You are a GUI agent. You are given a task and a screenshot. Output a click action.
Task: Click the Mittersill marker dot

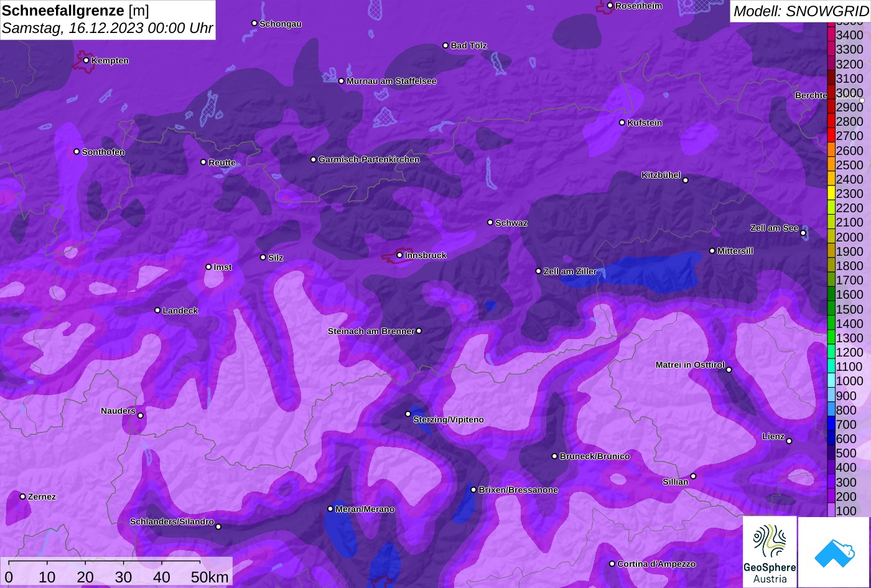712,251
